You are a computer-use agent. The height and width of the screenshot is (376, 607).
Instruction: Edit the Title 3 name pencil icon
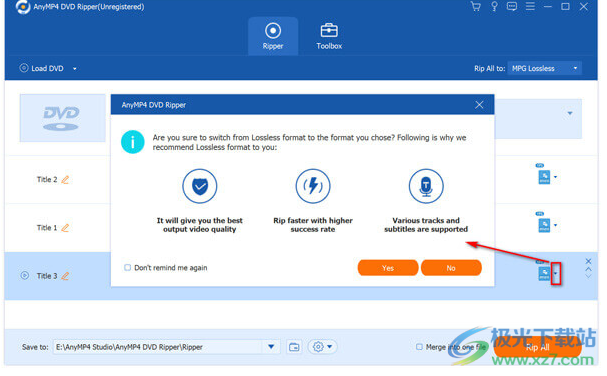coord(65,276)
